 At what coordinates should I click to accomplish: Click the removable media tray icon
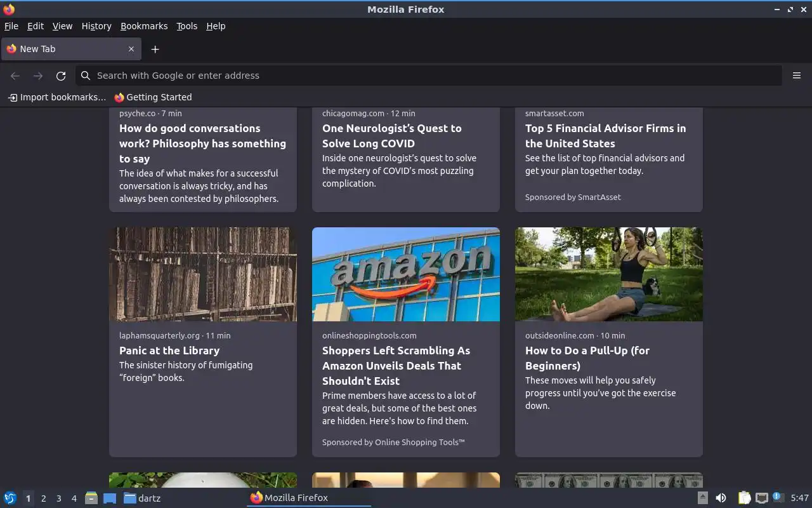click(702, 498)
